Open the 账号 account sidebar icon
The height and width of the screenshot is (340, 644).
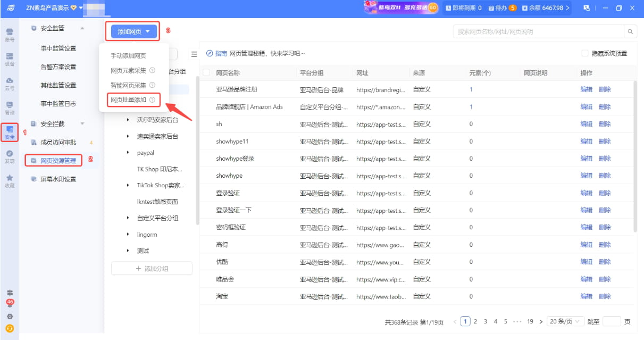10,35
